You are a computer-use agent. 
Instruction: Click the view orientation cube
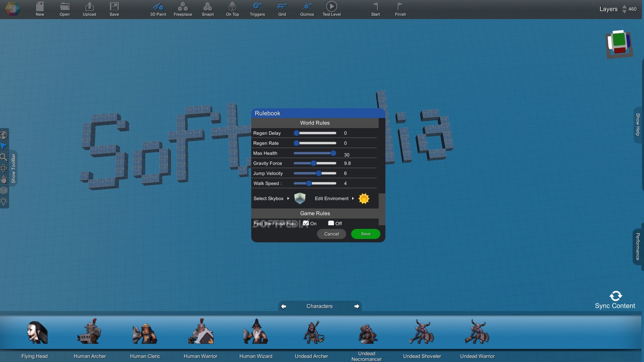[x=619, y=44]
